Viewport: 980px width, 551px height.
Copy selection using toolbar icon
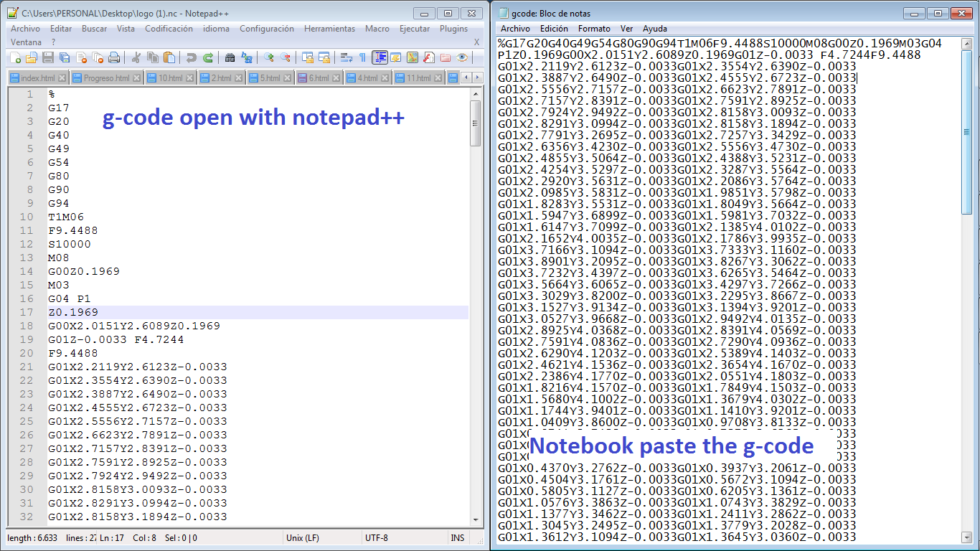click(153, 57)
